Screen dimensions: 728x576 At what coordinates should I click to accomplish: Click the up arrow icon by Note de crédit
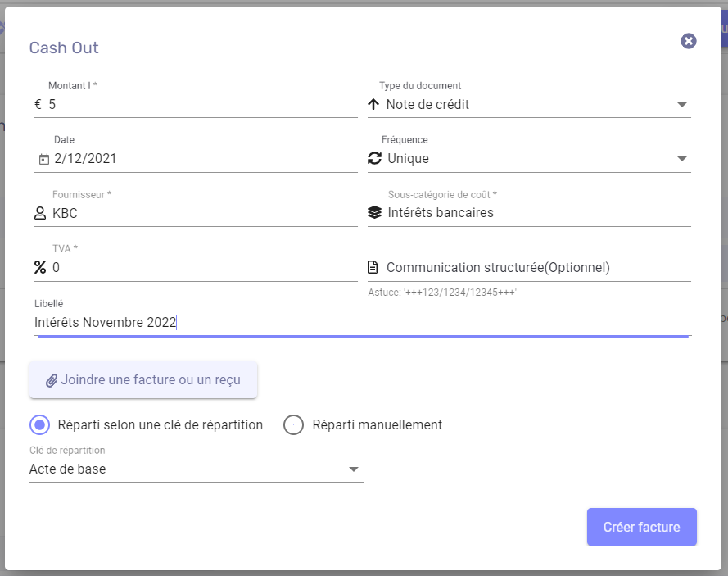(373, 104)
